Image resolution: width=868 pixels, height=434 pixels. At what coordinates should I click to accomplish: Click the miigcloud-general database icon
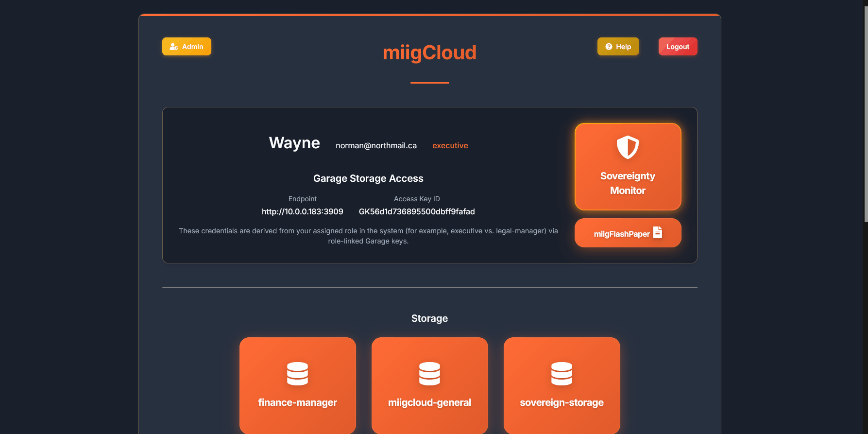[429, 373]
